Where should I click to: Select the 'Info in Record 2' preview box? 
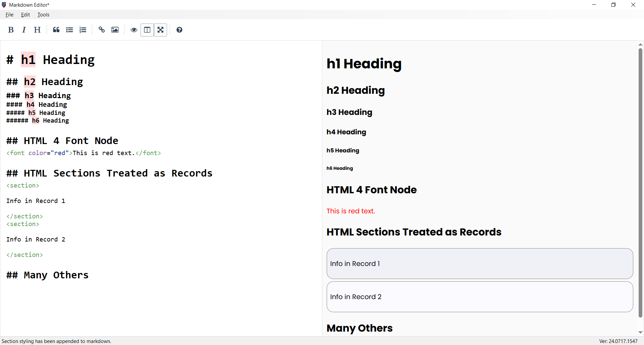click(480, 297)
